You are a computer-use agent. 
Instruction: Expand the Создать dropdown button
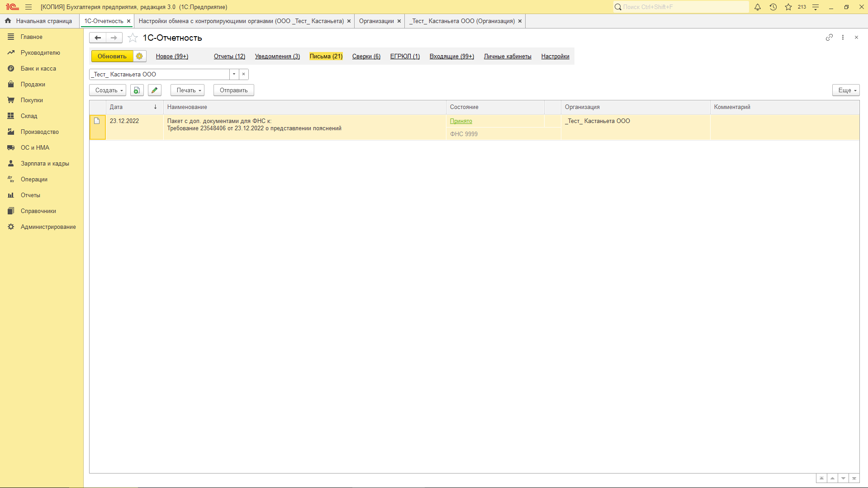(x=108, y=90)
